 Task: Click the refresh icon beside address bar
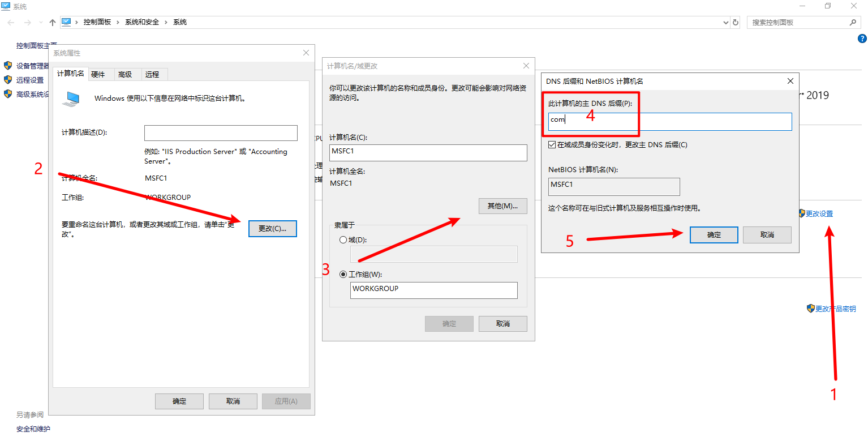(736, 23)
